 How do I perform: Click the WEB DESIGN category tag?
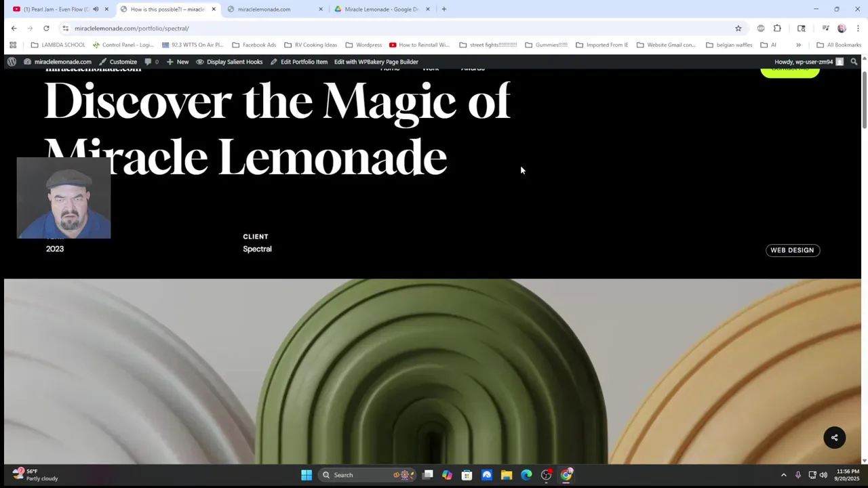click(792, 250)
